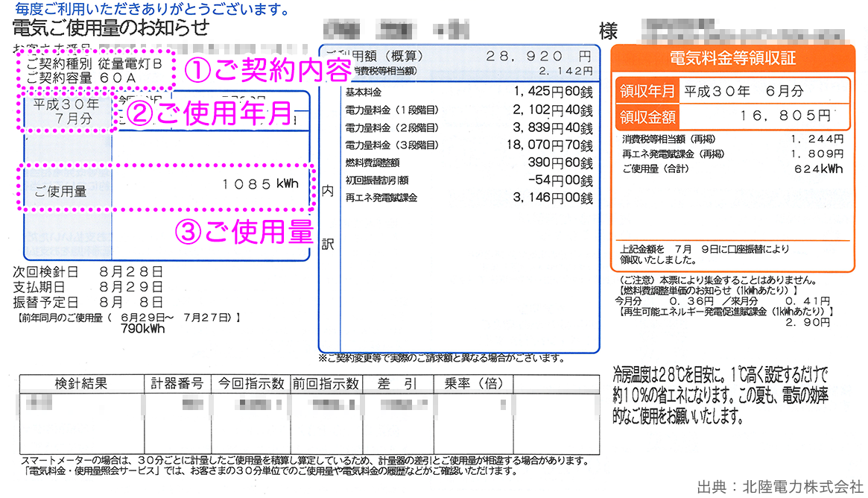Click the 平成30年7月分 usage month box
Image resolution: width=868 pixels, height=498 pixels.
click(x=67, y=110)
